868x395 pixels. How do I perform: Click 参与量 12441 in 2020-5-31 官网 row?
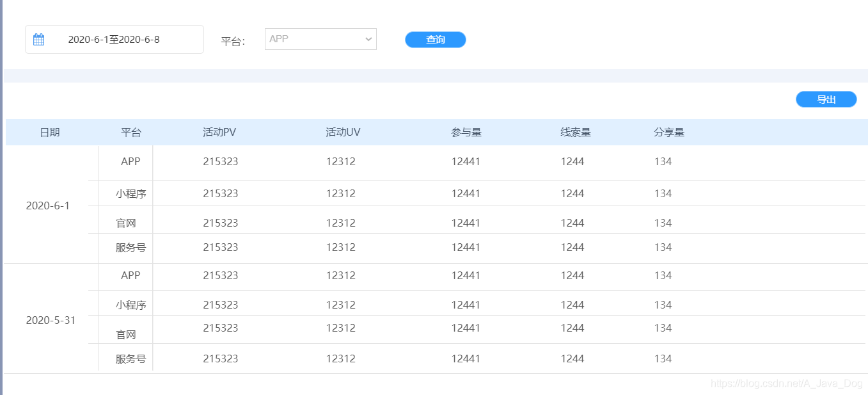click(x=466, y=328)
